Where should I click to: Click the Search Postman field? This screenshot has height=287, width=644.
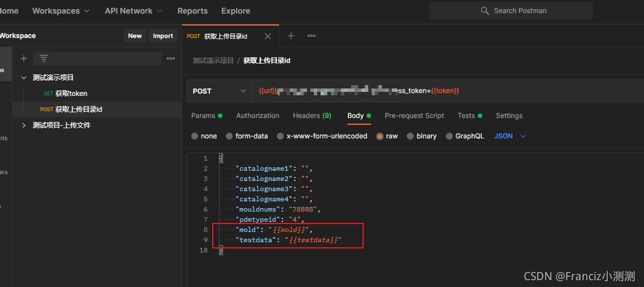click(511, 11)
